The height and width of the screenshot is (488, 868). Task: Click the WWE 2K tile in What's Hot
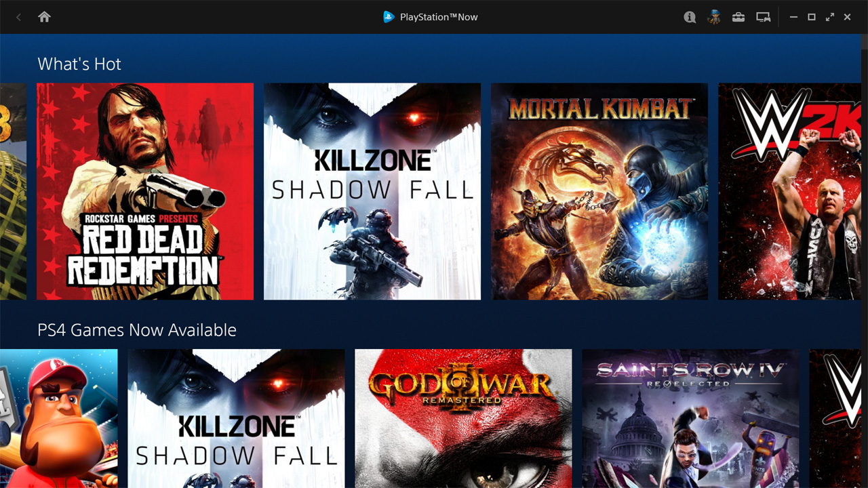790,191
